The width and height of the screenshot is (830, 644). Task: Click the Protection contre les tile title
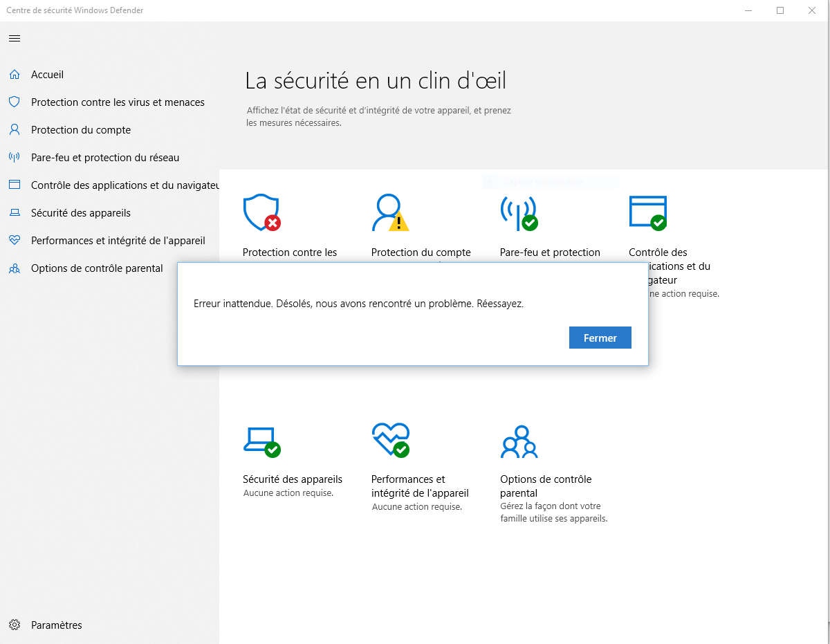point(290,252)
